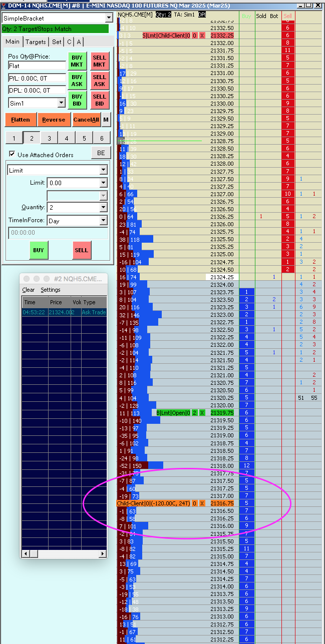Click the Bot column header in DOM

click(x=274, y=16)
